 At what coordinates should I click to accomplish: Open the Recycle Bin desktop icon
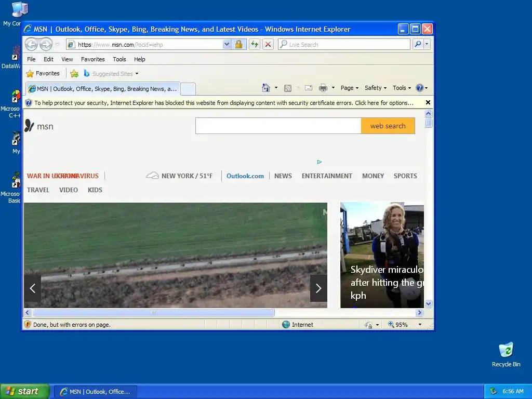(x=506, y=354)
